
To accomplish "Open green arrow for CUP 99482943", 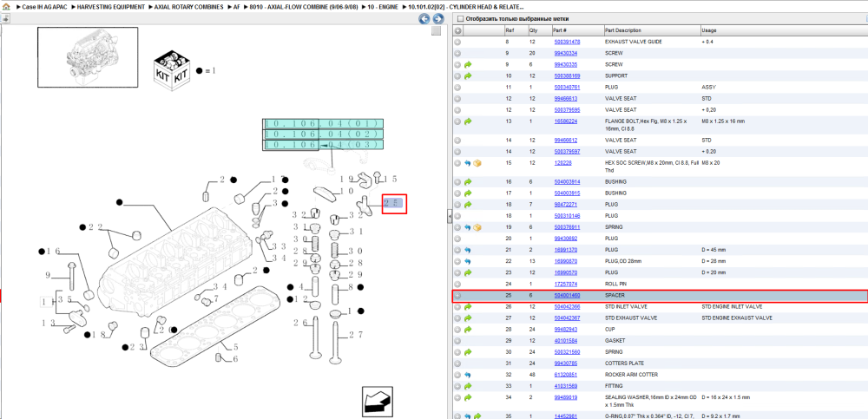I will point(468,330).
